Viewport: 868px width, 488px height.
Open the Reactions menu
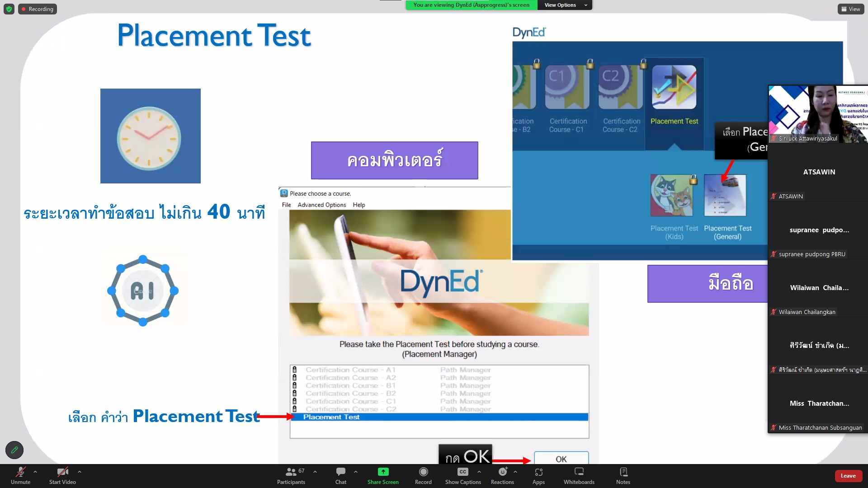pyautogui.click(x=502, y=475)
